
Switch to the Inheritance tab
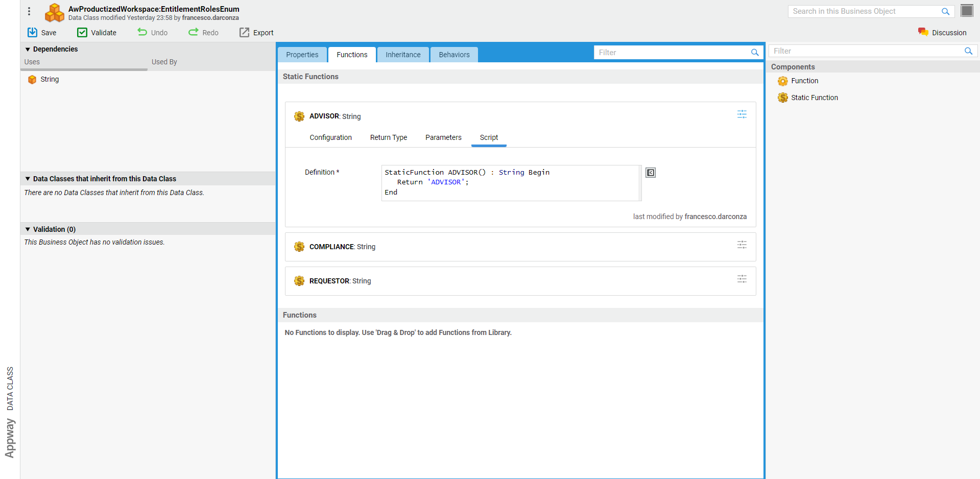click(x=403, y=54)
